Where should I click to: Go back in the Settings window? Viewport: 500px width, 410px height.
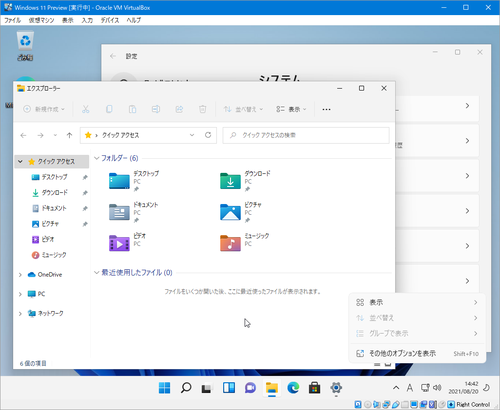coord(113,56)
